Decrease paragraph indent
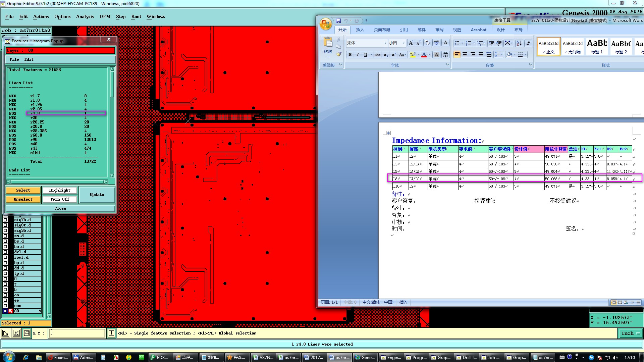 coord(491,43)
